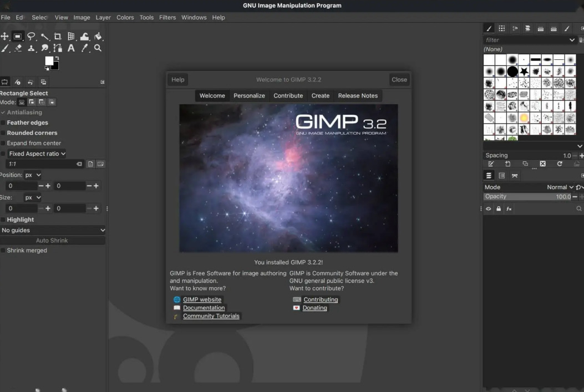Swap foreground and background colors arrow
This screenshot has width=584, height=392.
point(57,58)
